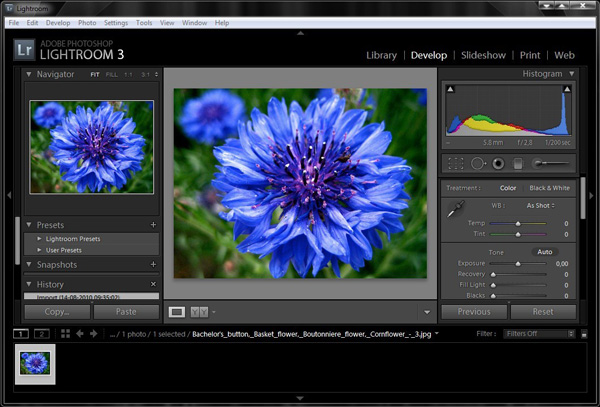The height and width of the screenshot is (407, 600).
Task: Switch to the Print module
Action: pos(530,55)
